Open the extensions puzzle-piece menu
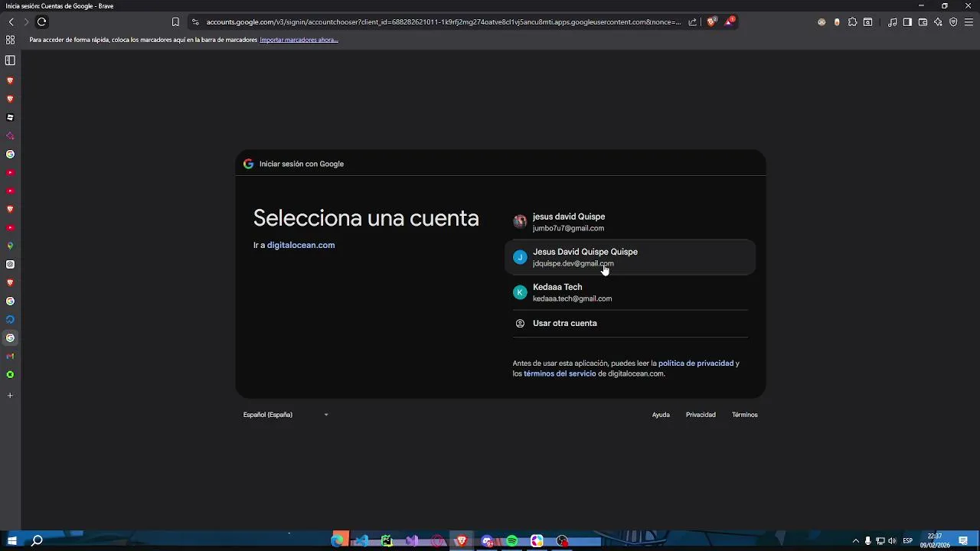 (x=852, y=22)
